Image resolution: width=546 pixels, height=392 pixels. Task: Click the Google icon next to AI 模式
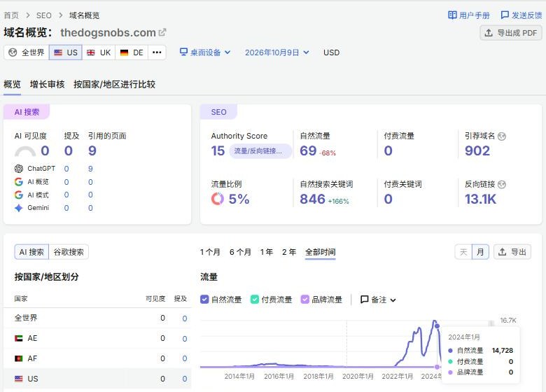tap(19, 195)
